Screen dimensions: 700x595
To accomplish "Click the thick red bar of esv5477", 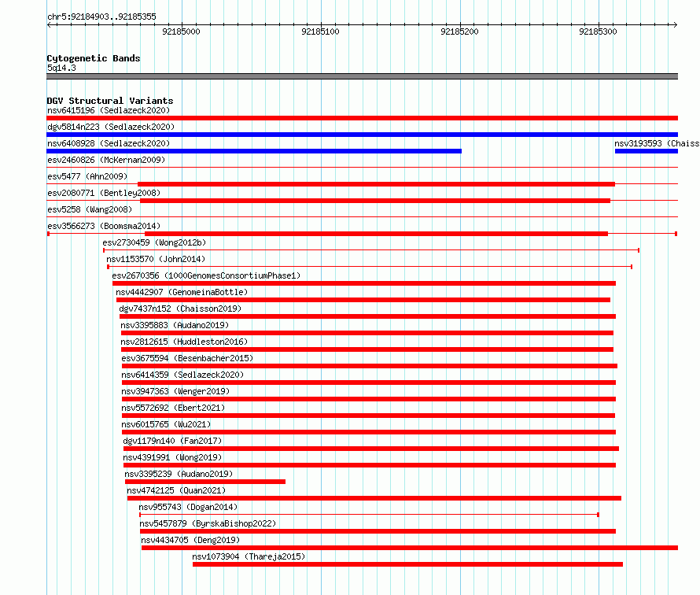I will click(376, 184).
